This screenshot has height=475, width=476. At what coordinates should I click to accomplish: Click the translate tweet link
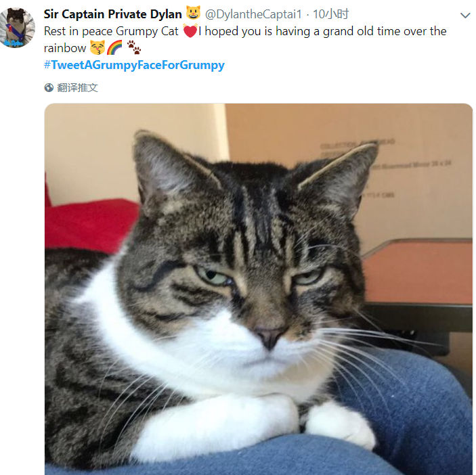click(x=77, y=88)
